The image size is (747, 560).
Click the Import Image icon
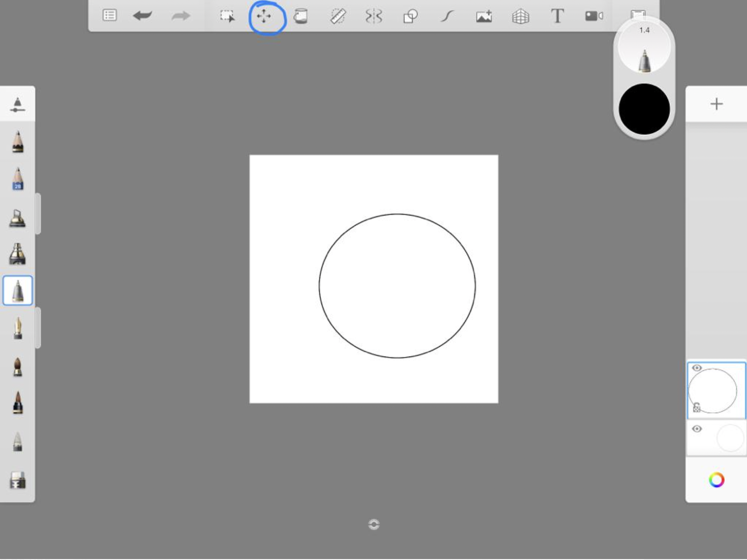(x=484, y=17)
